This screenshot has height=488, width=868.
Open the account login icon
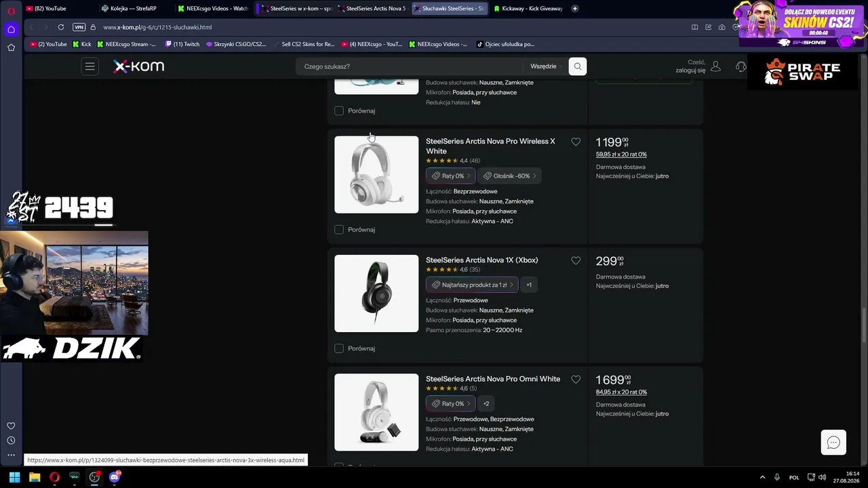(x=716, y=66)
